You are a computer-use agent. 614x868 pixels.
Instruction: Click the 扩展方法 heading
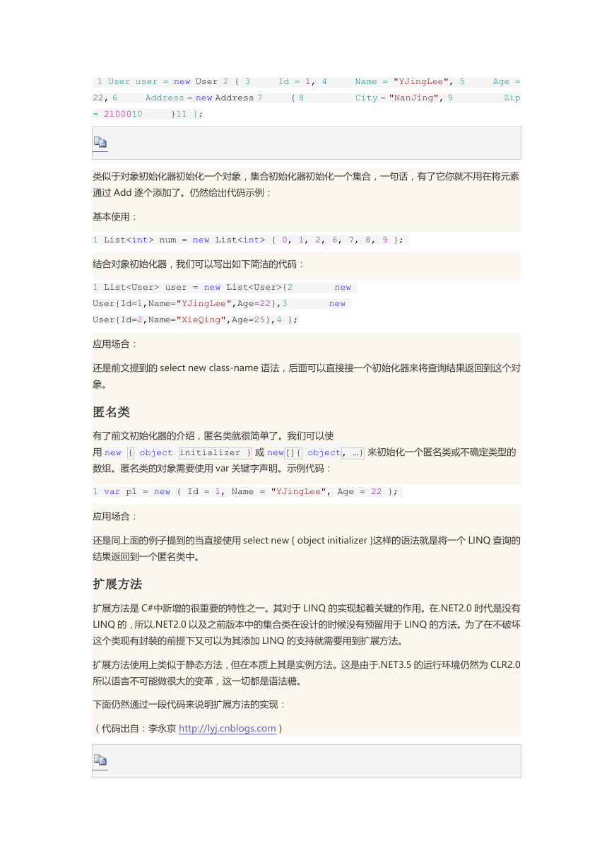(x=117, y=584)
